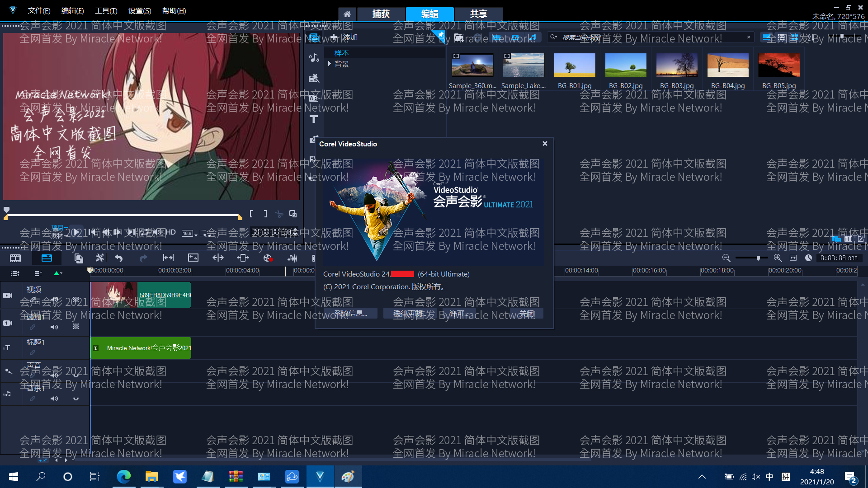The height and width of the screenshot is (488, 868).
Task: Switch to Storyboard view
Action: coord(15,258)
